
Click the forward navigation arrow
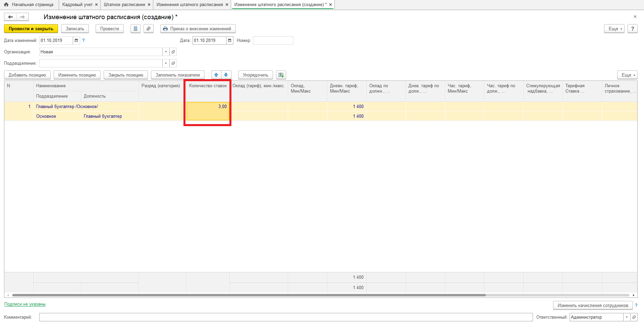point(22,17)
